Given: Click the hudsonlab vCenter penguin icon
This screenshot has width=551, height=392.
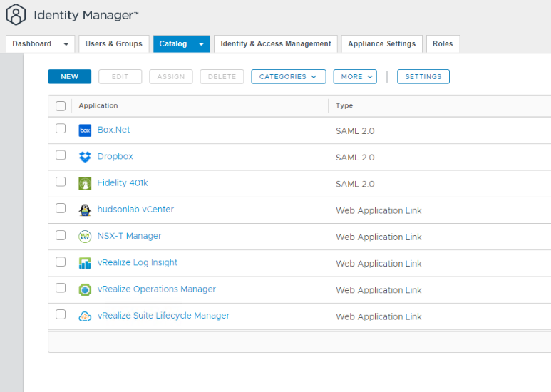Looking at the screenshot, I should (x=85, y=210).
